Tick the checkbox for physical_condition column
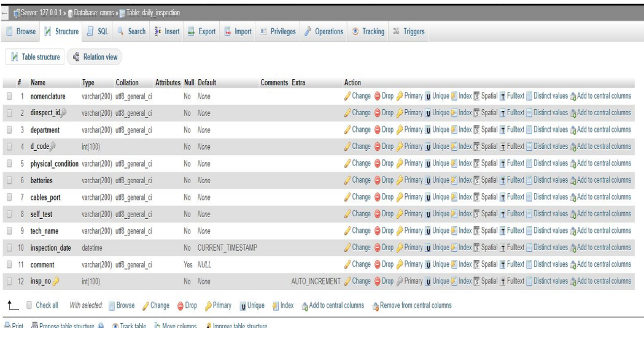The width and height of the screenshot is (644, 339). pyautogui.click(x=9, y=164)
